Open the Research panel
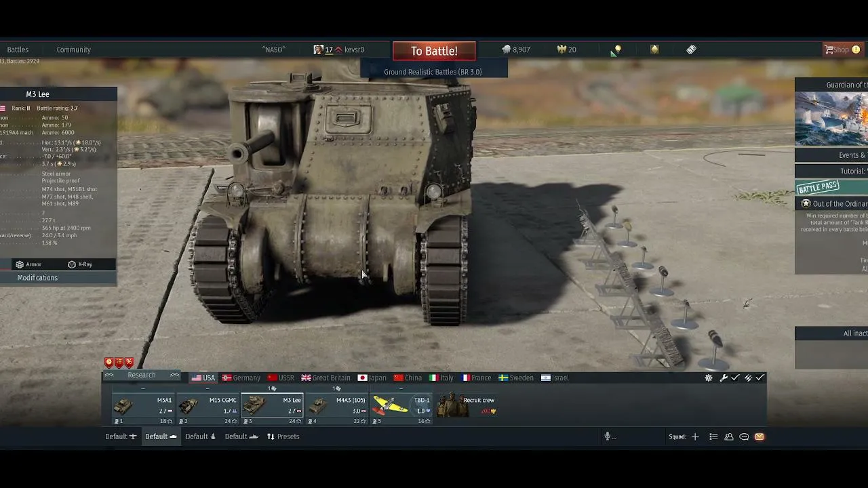 tap(141, 375)
